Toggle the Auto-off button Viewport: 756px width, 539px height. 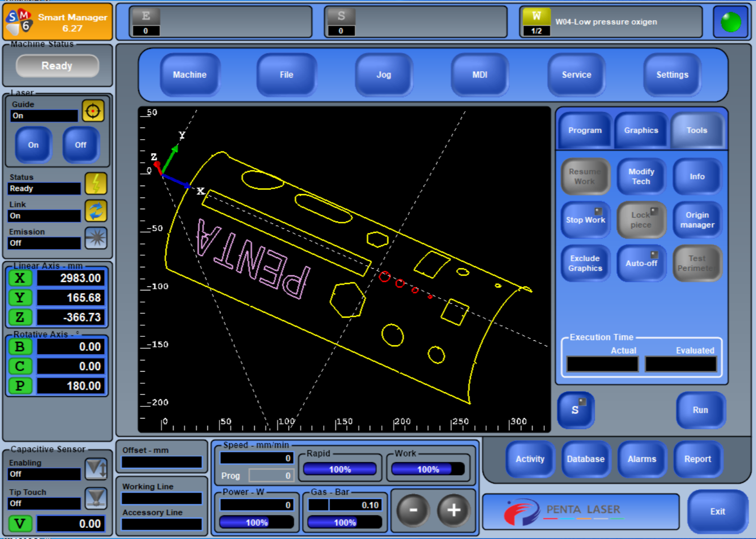pos(641,263)
